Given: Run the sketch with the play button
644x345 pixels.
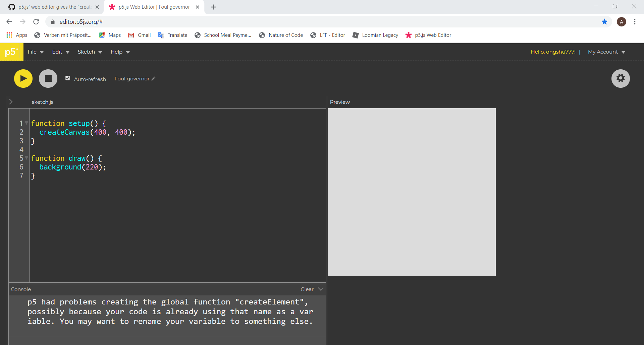Looking at the screenshot, I should [x=23, y=78].
